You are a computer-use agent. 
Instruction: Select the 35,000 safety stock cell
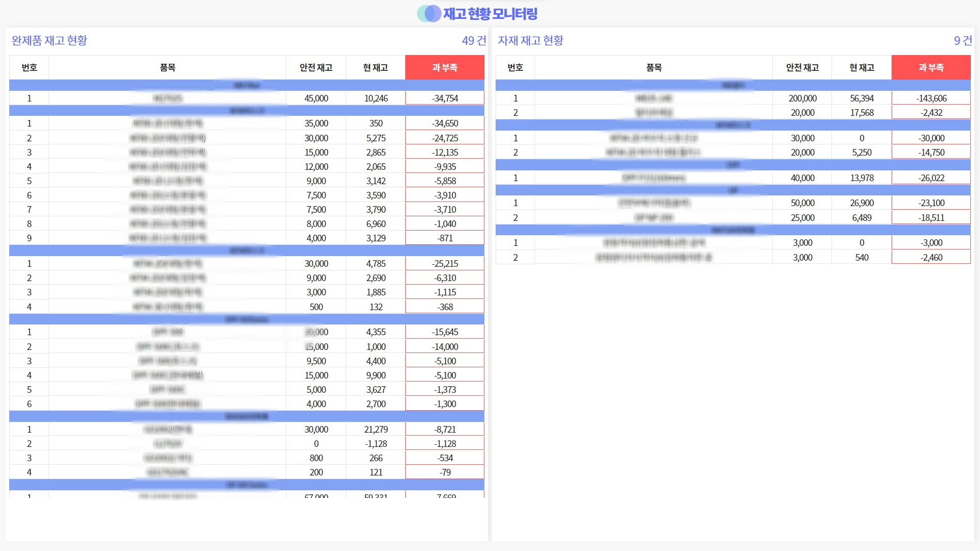(316, 123)
